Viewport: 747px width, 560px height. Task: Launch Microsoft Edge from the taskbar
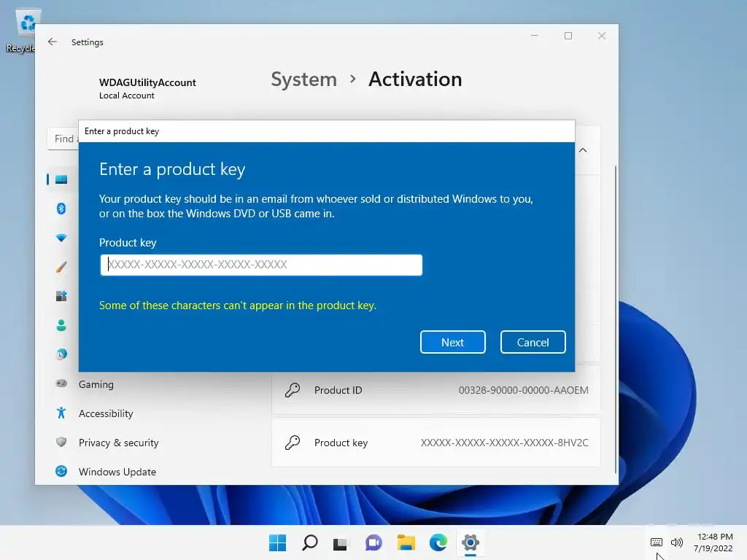coord(438,542)
